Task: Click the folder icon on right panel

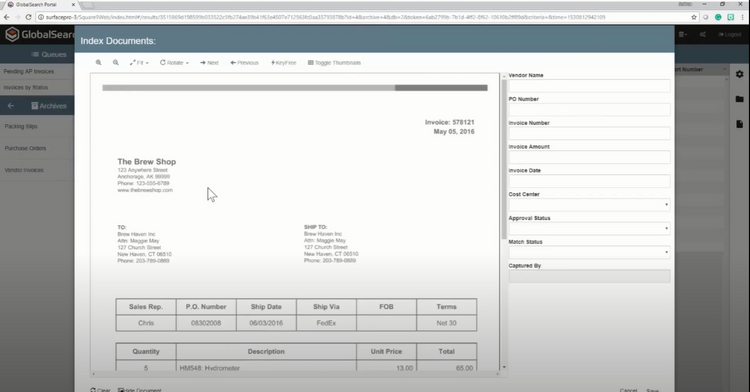Action: 739,99
